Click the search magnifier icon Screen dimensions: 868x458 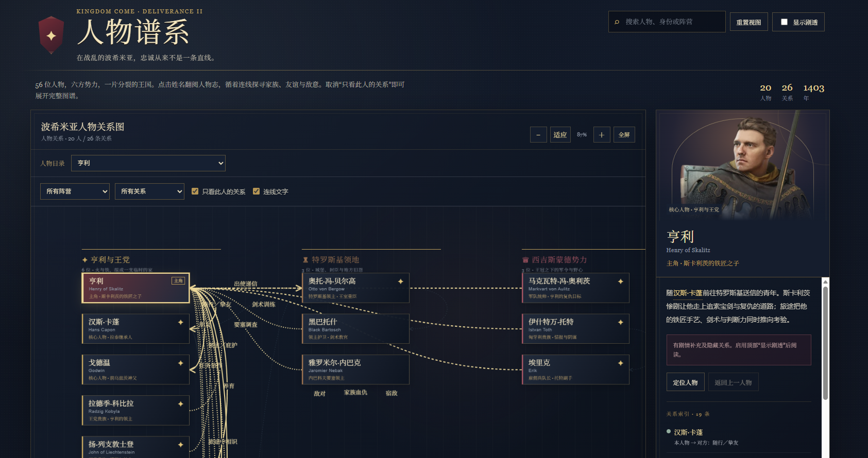pyautogui.click(x=617, y=22)
